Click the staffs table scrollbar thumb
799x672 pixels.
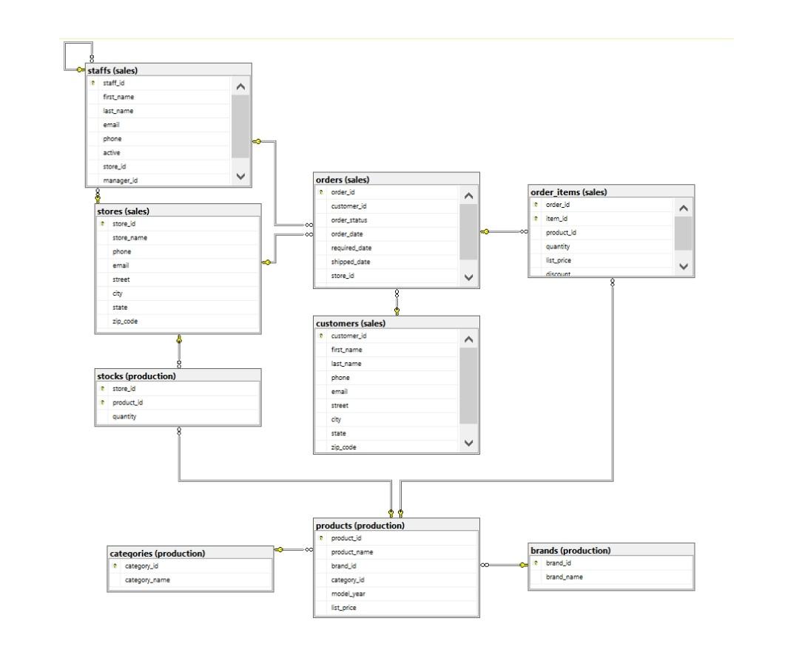[x=240, y=126]
